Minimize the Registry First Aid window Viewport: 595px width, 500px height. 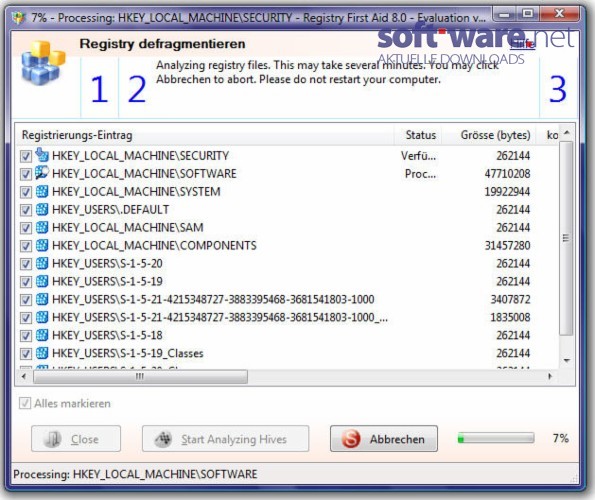pos(504,14)
